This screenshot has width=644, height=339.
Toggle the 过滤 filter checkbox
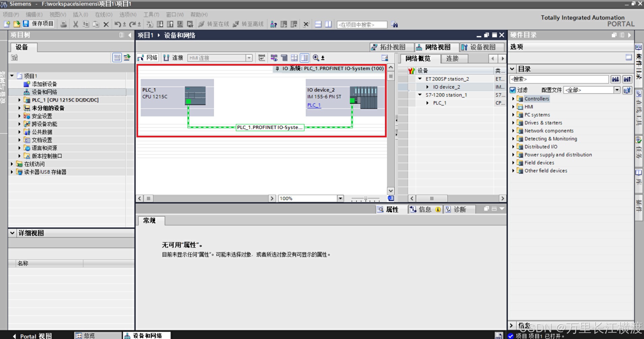pyautogui.click(x=513, y=90)
